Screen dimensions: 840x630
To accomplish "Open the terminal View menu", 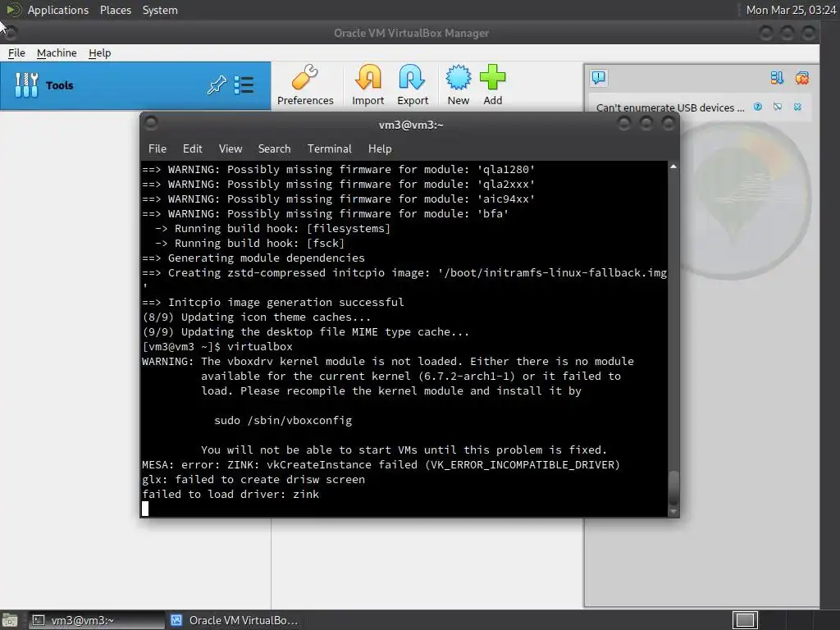I will coord(231,148).
